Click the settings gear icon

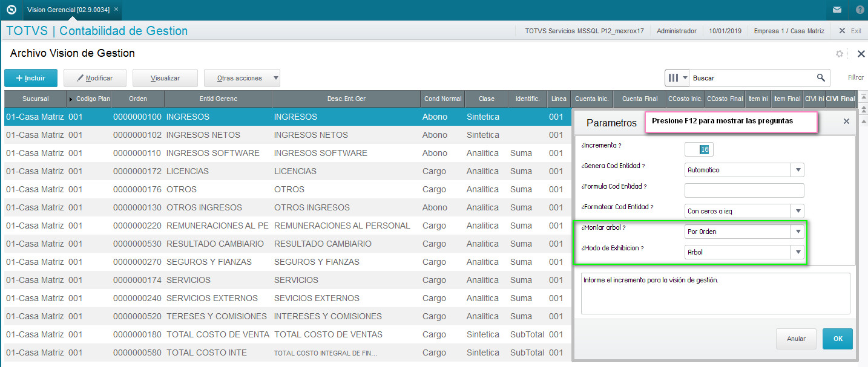click(840, 54)
